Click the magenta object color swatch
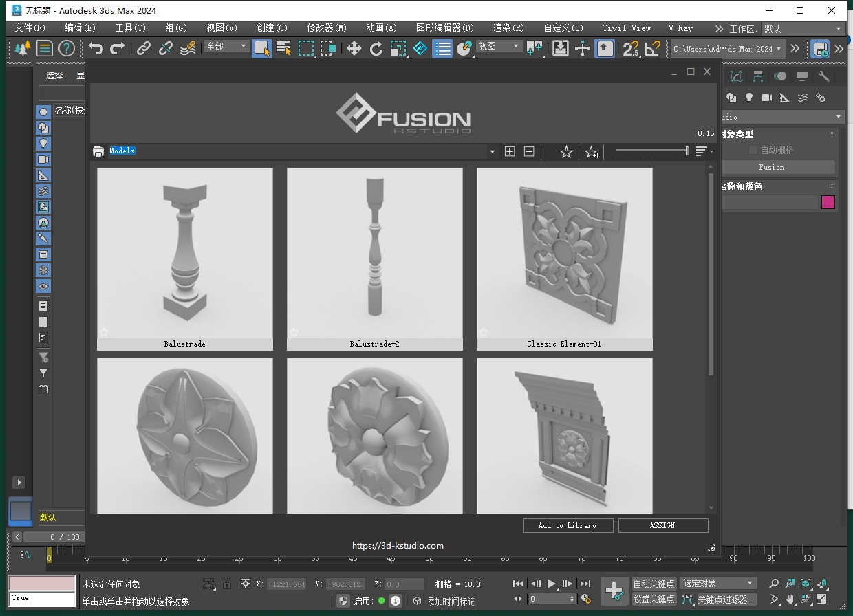This screenshot has width=853, height=616. (828, 202)
